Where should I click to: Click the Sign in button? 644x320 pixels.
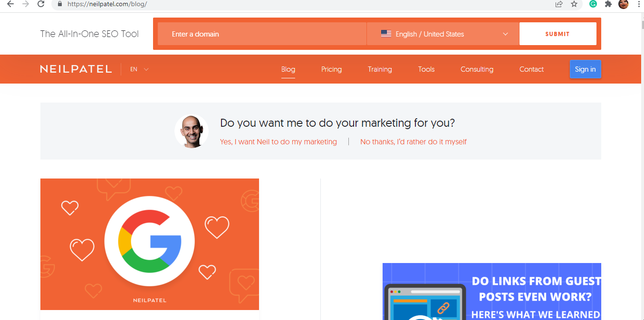[x=585, y=69]
